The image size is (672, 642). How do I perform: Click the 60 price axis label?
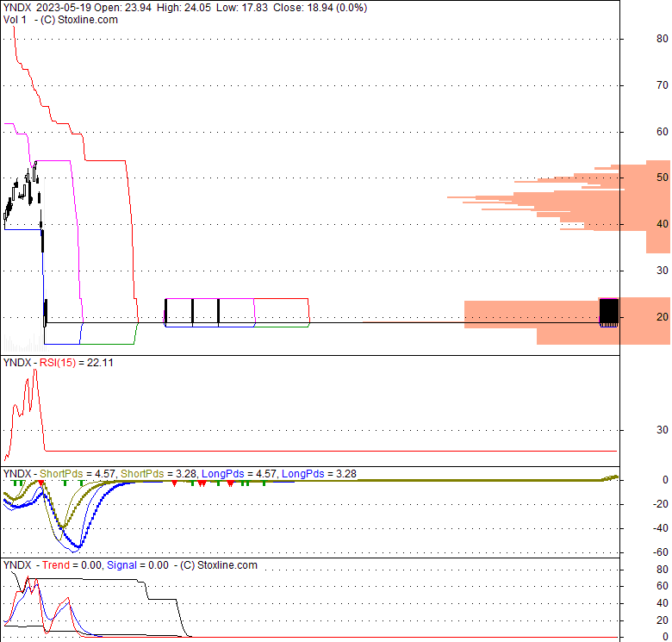click(663, 132)
